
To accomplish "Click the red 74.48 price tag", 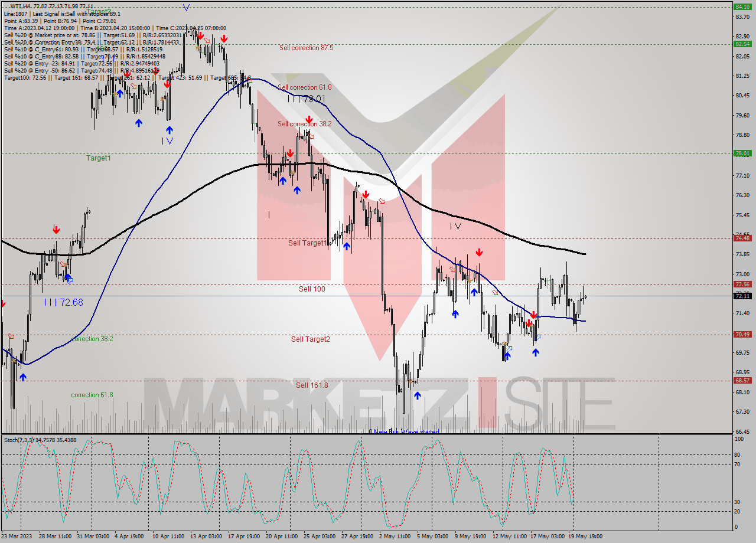I will (742, 238).
